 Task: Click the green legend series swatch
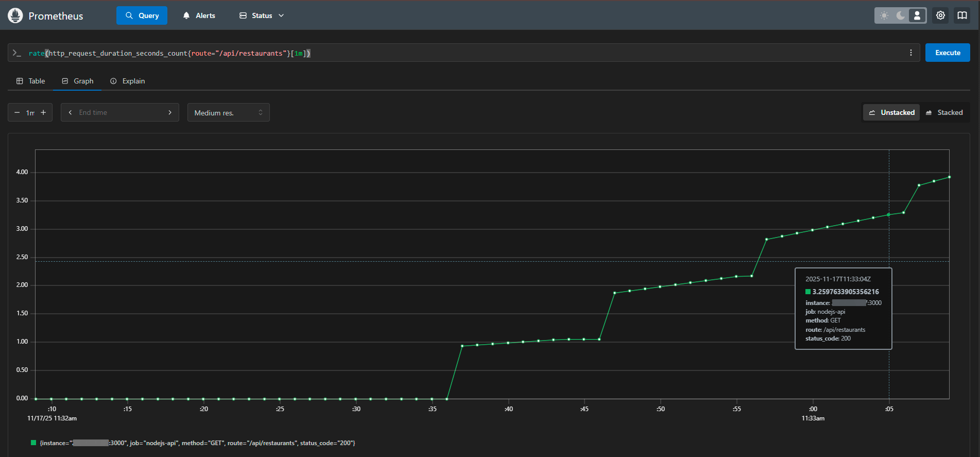coord(33,443)
